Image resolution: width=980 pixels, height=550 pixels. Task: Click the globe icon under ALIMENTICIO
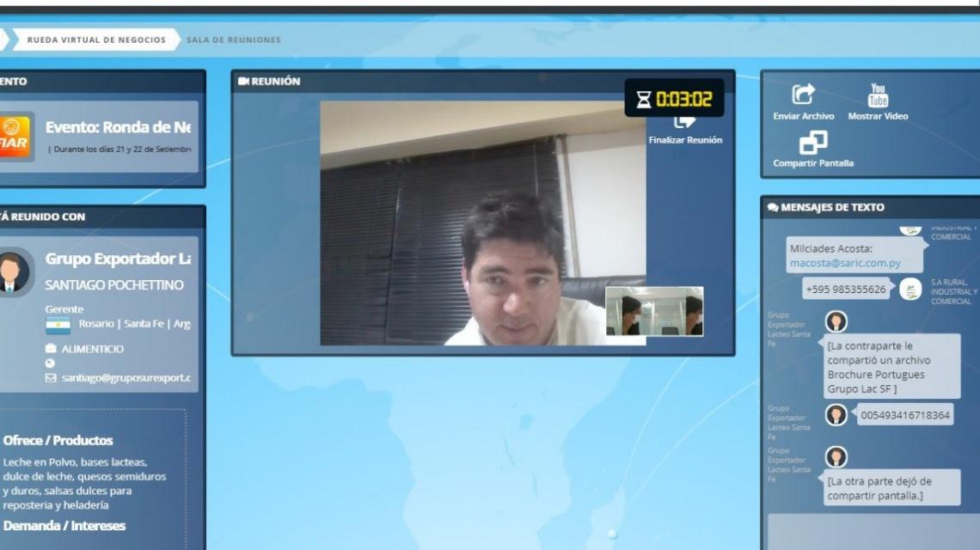(x=50, y=364)
